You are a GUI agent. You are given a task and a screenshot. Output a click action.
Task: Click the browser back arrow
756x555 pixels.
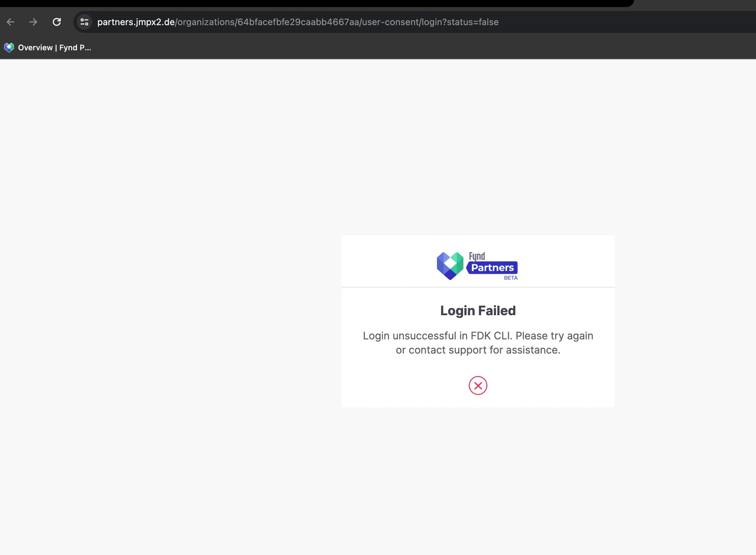click(11, 22)
